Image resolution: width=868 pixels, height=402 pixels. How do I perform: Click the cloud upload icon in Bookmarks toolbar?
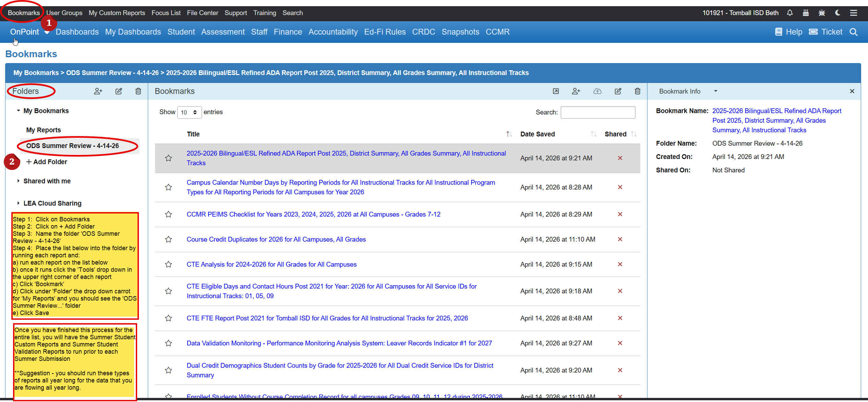tap(597, 91)
